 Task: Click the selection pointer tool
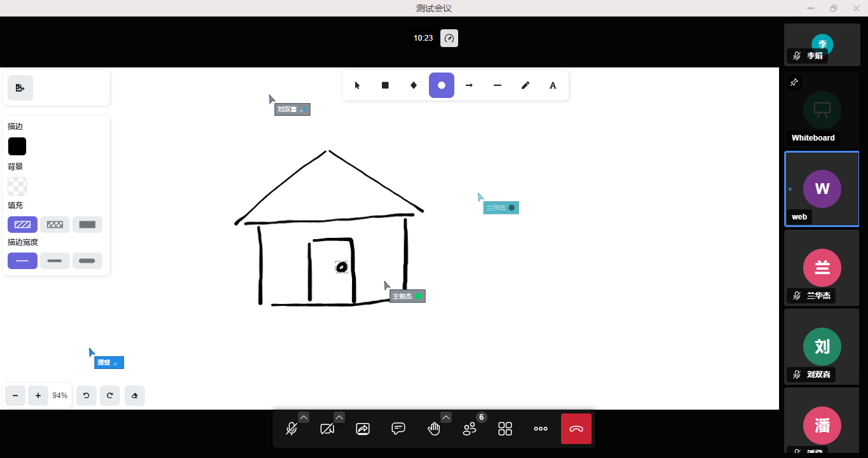click(x=357, y=85)
